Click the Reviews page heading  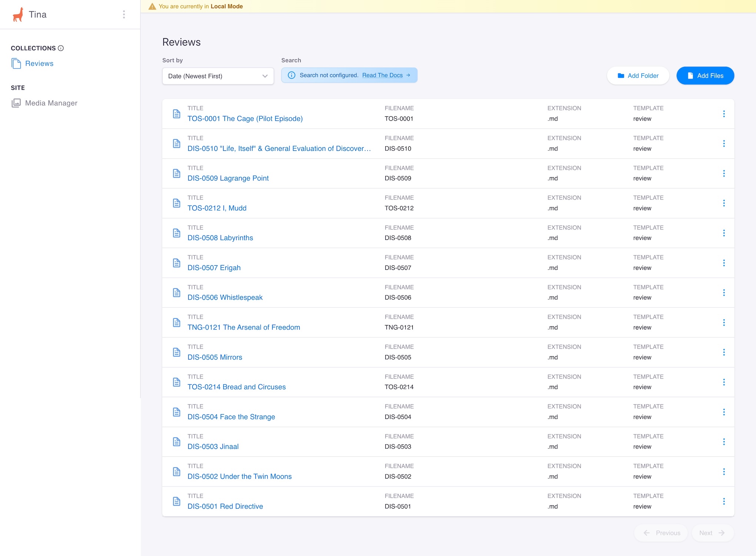pyautogui.click(x=181, y=42)
